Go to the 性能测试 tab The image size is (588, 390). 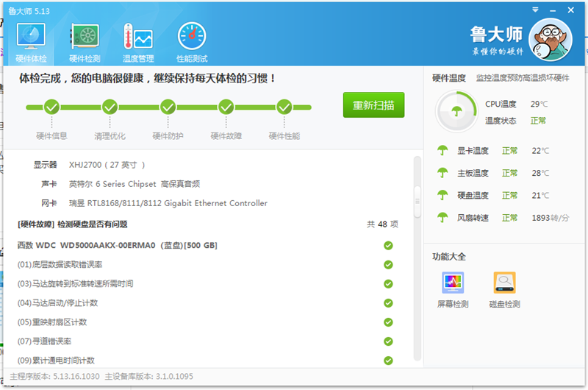(192, 43)
